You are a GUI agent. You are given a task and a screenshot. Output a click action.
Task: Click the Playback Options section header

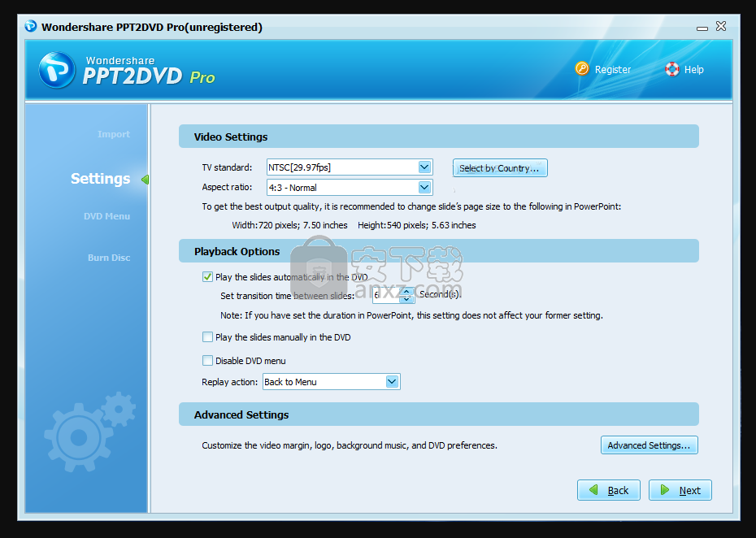pos(439,251)
